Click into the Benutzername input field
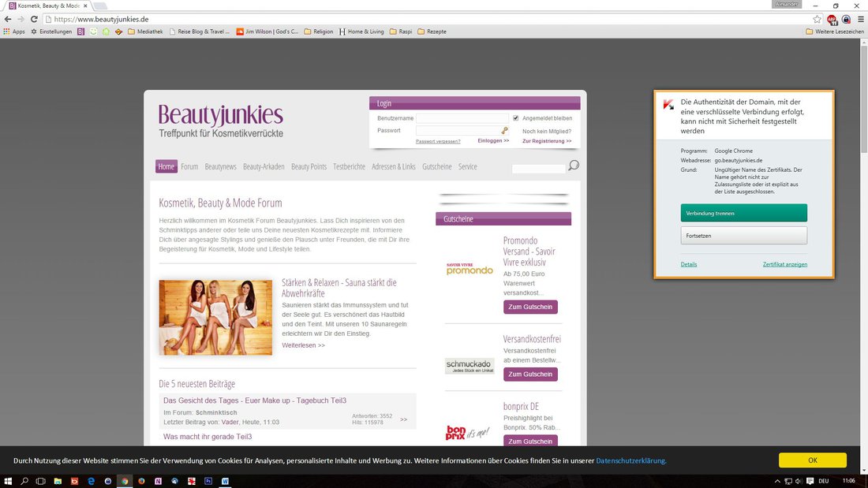This screenshot has height=488, width=868. [x=462, y=118]
